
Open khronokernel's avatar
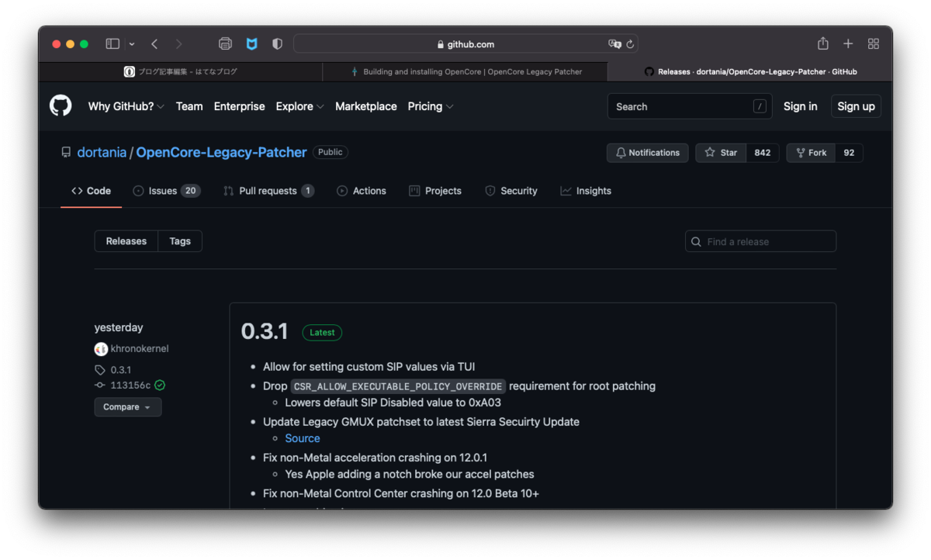pyautogui.click(x=101, y=349)
